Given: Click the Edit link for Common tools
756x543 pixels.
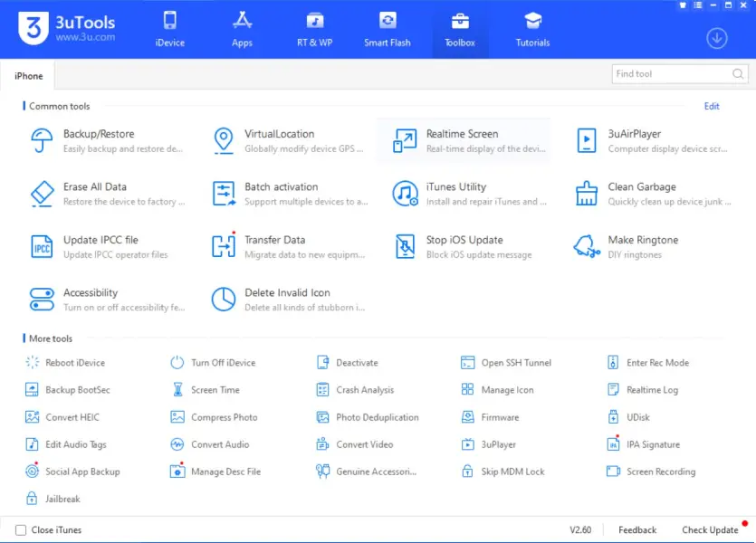Looking at the screenshot, I should tap(712, 106).
